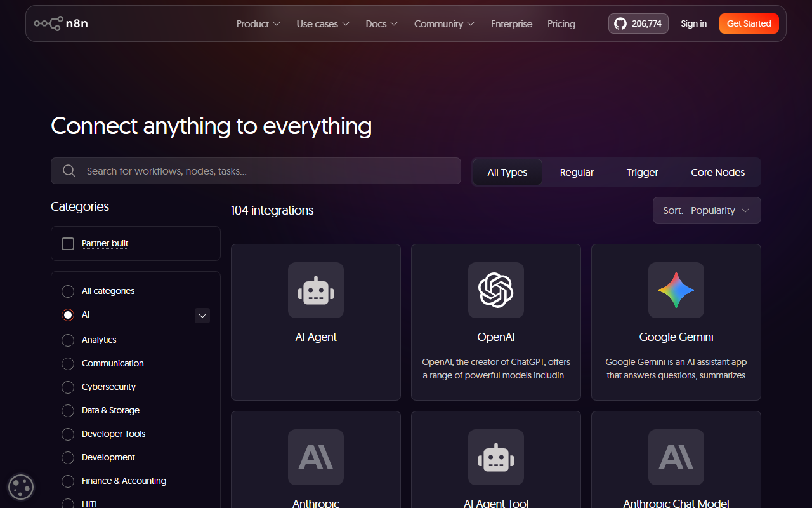812x508 pixels.
Task: Switch to the Regular tab
Action: [577, 172]
